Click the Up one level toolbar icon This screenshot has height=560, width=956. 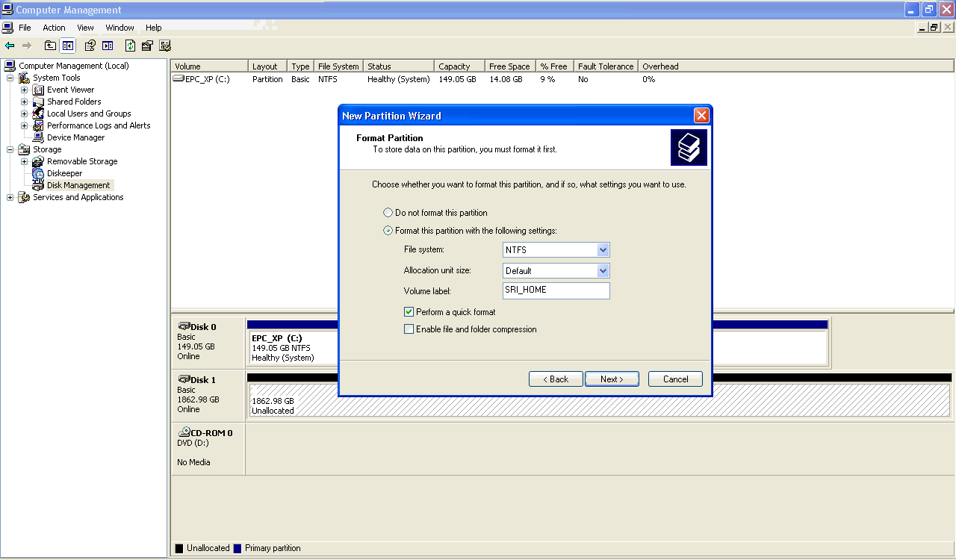coord(50,46)
